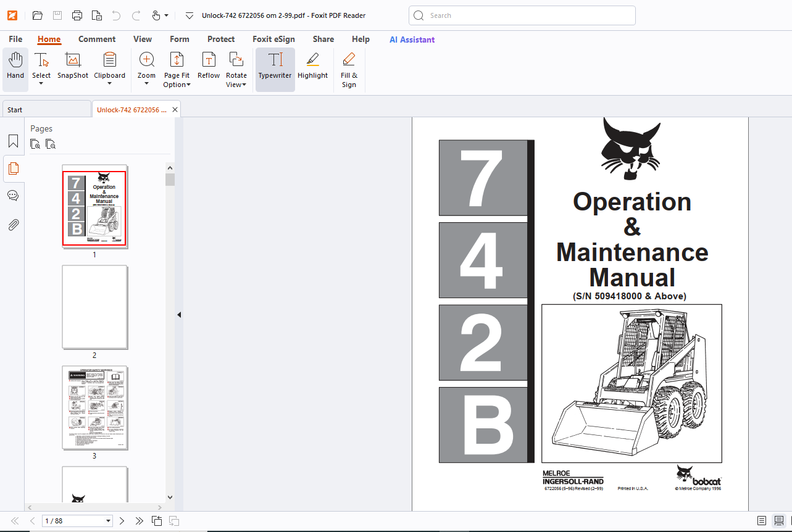Viewport: 792px width, 532px height.
Task: Jump to first page in status bar
Action: (15, 521)
